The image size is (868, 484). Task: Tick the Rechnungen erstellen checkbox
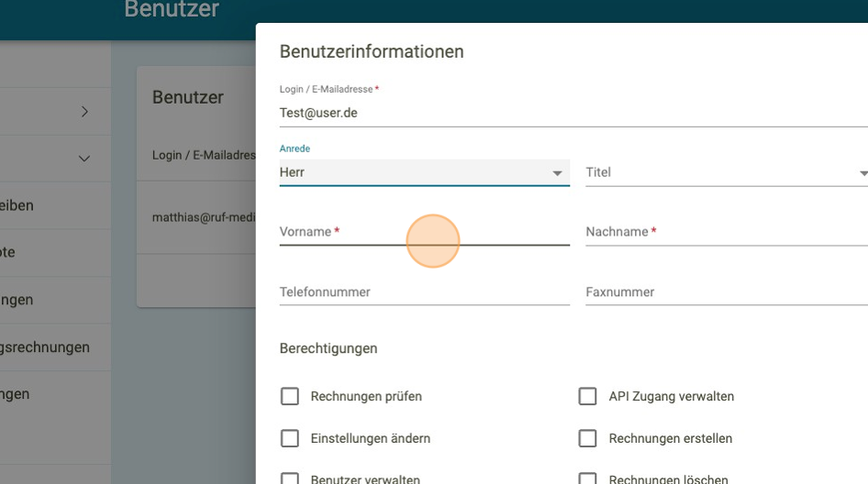[587, 438]
